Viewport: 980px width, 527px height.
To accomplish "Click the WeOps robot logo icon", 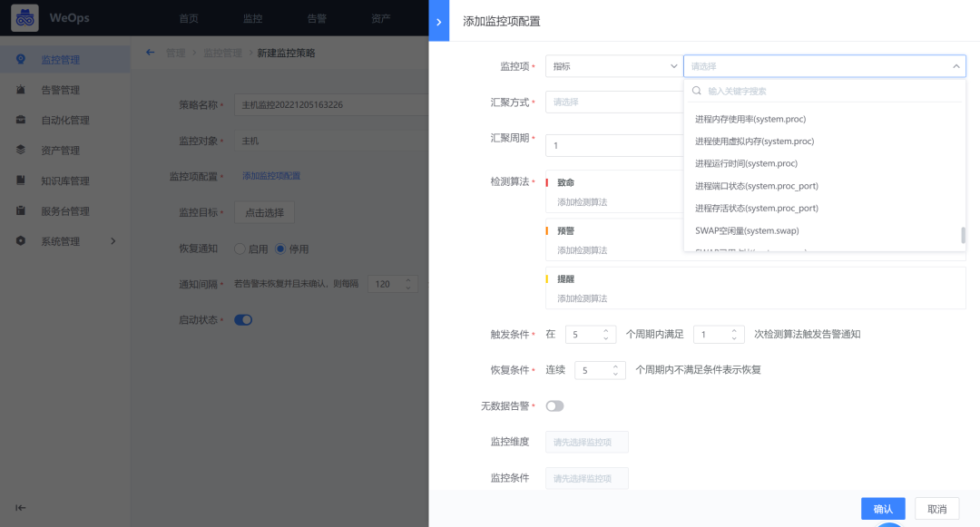I will click(25, 18).
